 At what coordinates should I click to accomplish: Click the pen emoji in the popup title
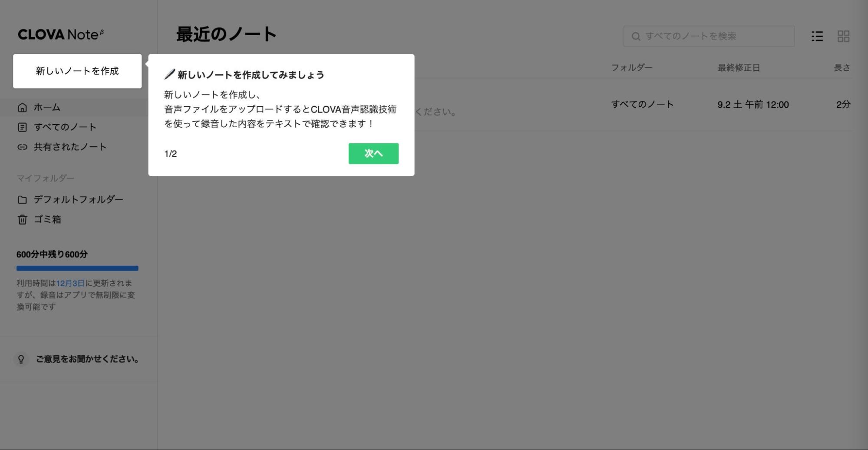[x=169, y=74]
